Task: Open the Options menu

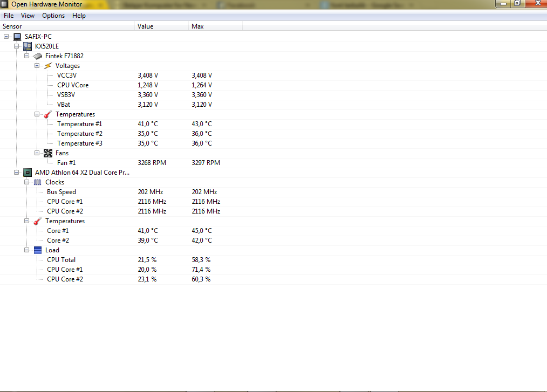Action: [53, 16]
